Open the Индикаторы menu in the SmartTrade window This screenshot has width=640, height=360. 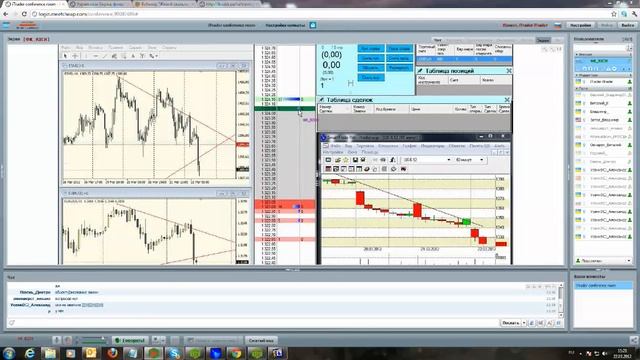click(432, 146)
